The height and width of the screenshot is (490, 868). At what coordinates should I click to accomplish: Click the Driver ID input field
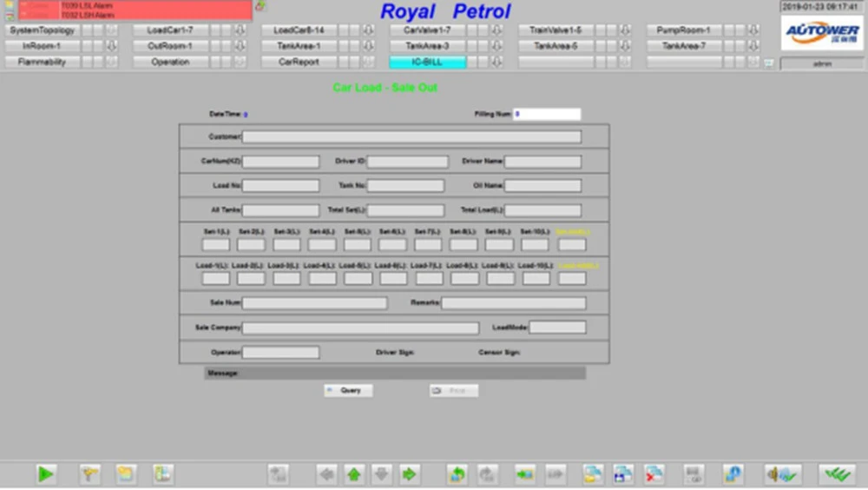[408, 162]
